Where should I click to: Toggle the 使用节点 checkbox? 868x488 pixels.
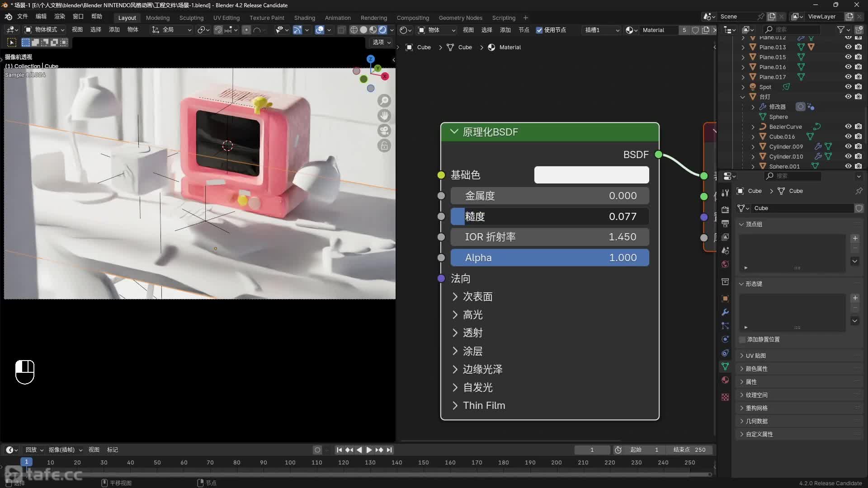[x=539, y=30]
